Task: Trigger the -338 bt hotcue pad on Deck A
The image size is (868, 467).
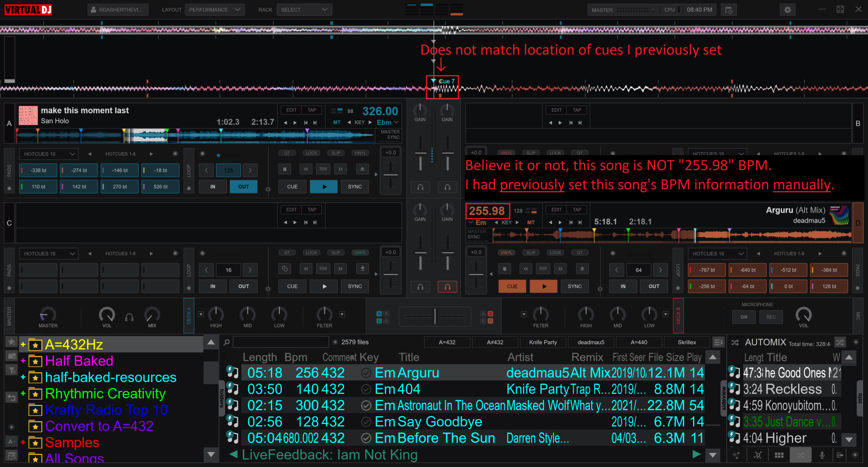Action: pos(38,171)
